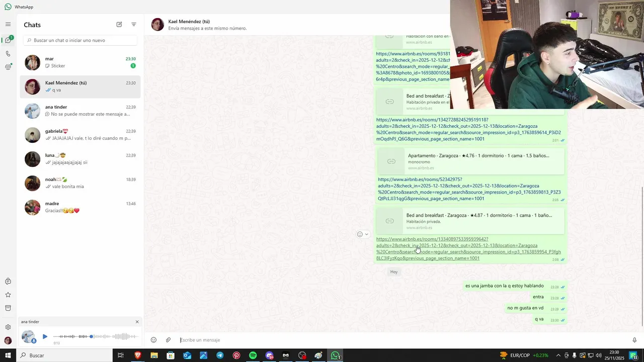Record a voice message with microphone
This screenshot has height=362, width=644.
click(x=634, y=340)
